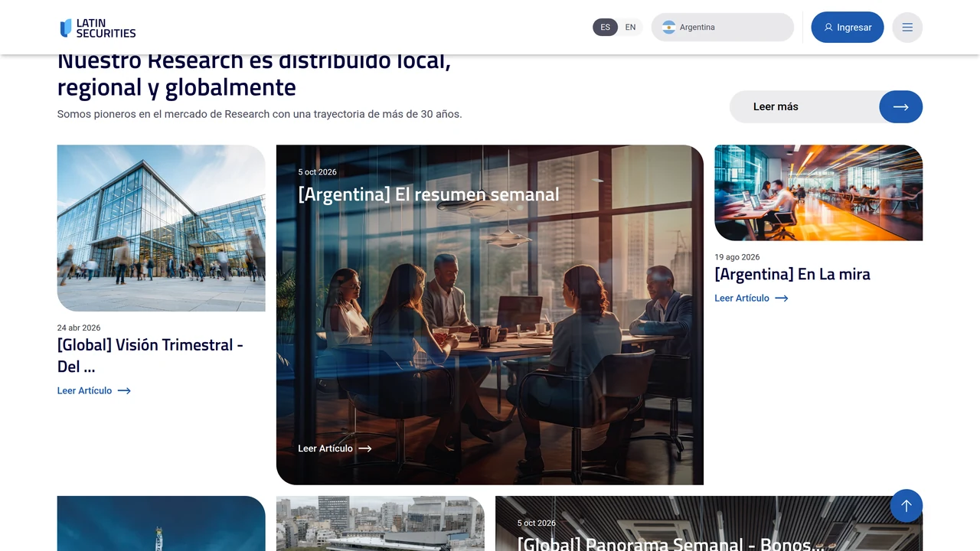
Task: Click the user icon inside Ingresar
Action: click(x=828, y=28)
